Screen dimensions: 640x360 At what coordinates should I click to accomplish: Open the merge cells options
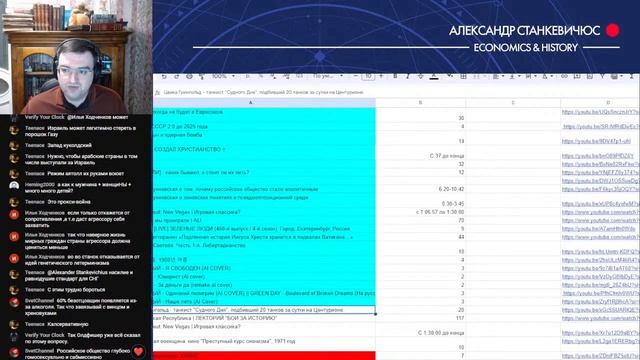pyautogui.click(x=478, y=76)
